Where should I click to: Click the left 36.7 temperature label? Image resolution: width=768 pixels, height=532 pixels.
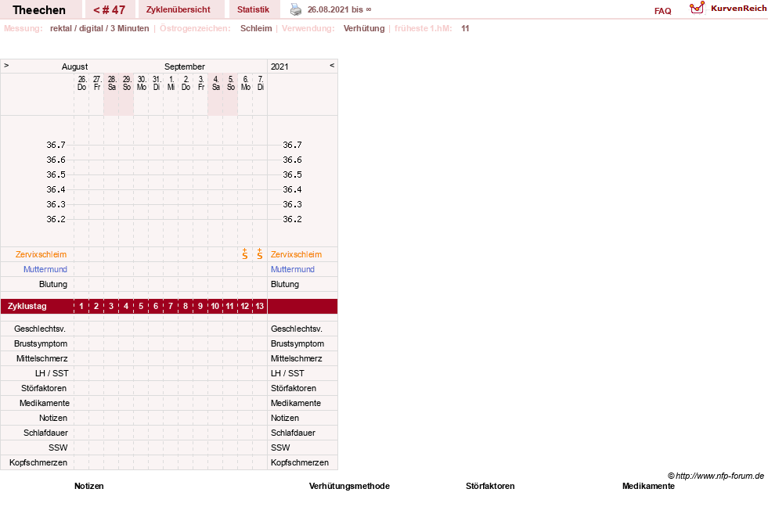(x=56, y=145)
